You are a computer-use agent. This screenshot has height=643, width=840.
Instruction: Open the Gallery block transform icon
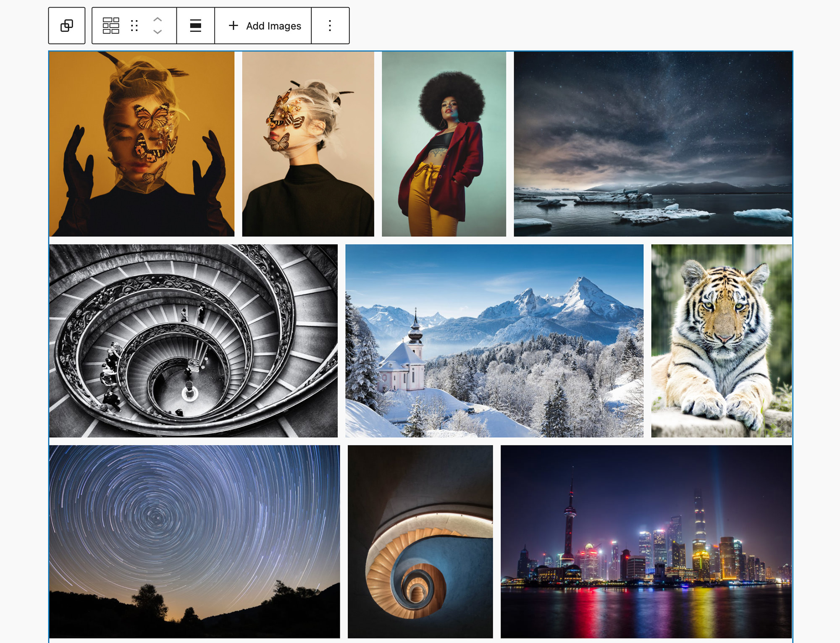point(110,26)
